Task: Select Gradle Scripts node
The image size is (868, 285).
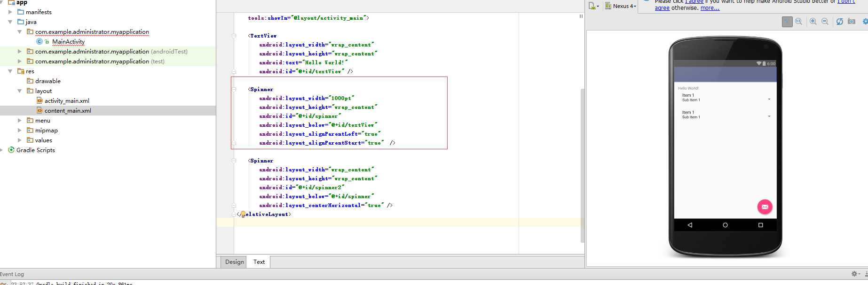Action: pyautogui.click(x=36, y=150)
